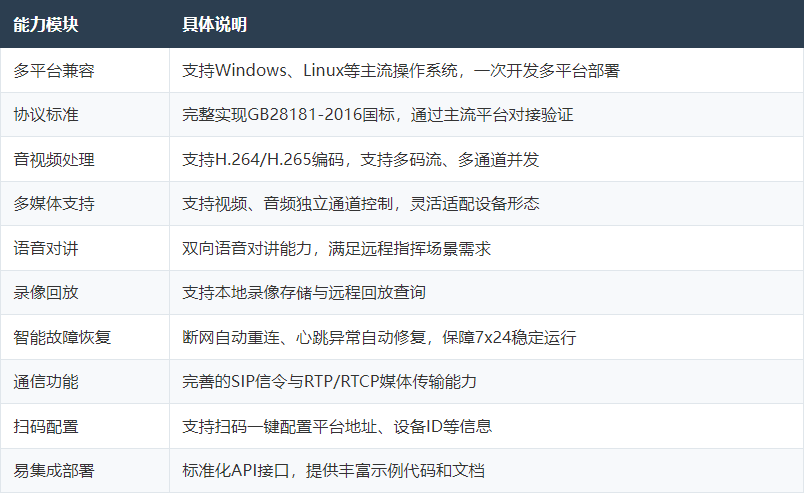
Task: Click the 标准化API接口 description text
Action: point(333,471)
